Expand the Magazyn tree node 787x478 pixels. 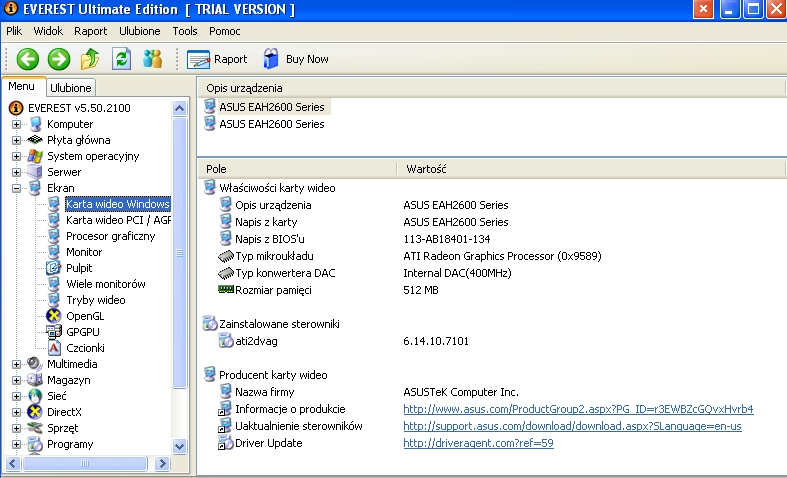click(17, 380)
